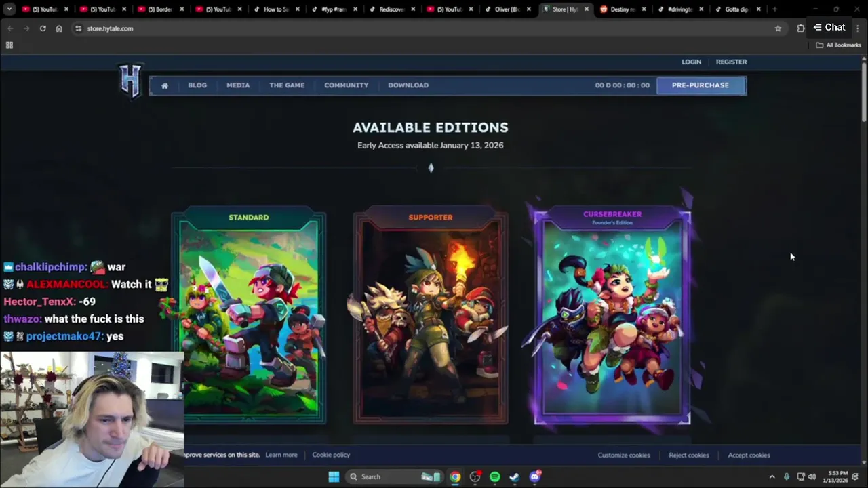
Task: Open the apps grid in the bookmarks bar
Action: (9, 45)
